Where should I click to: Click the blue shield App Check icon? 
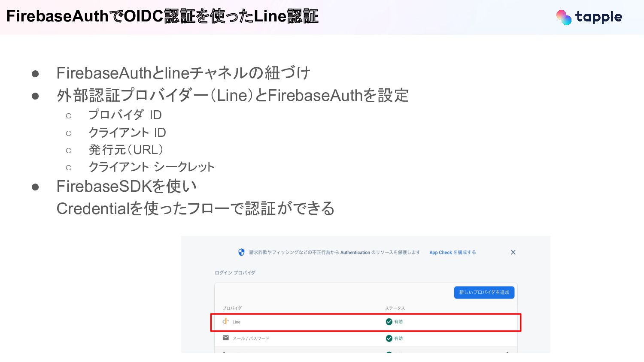241,252
